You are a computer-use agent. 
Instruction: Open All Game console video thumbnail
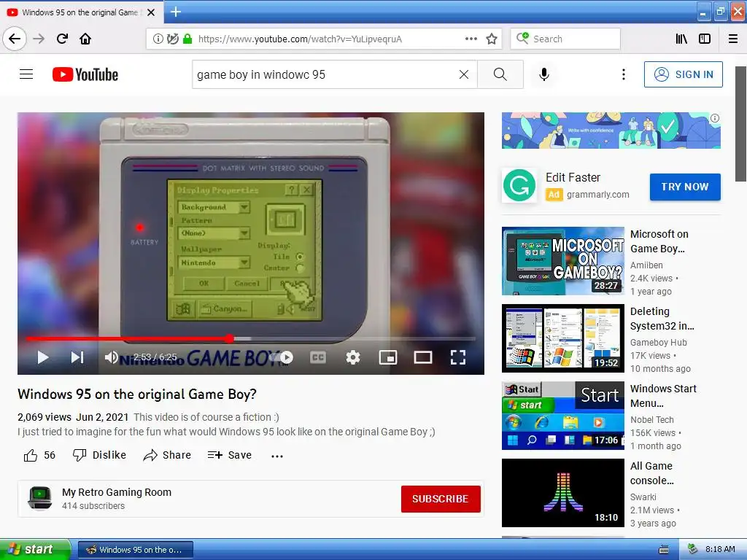pyautogui.click(x=562, y=492)
